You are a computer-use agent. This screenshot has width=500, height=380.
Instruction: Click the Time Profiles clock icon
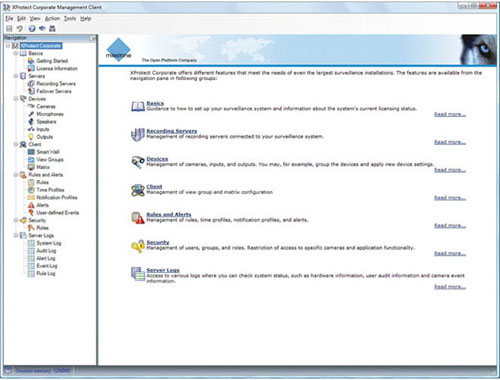[31, 190]
